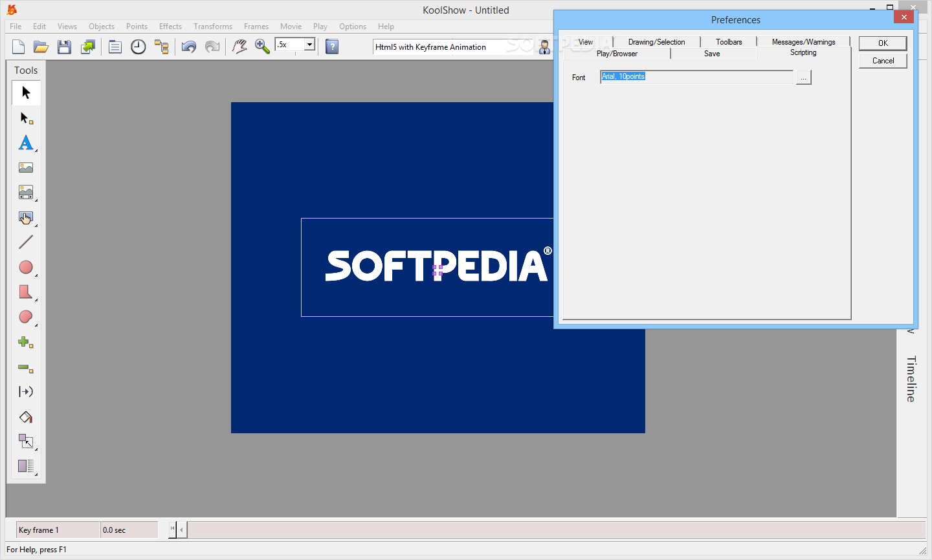This screenshot has height=560, width=932.
Task: Open the Help menu
Action: pyautogui.click(x=386, y=27)
